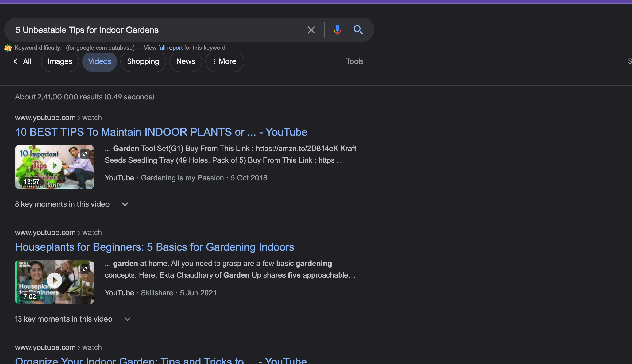Open the More search filters menu

coord(225,61)
